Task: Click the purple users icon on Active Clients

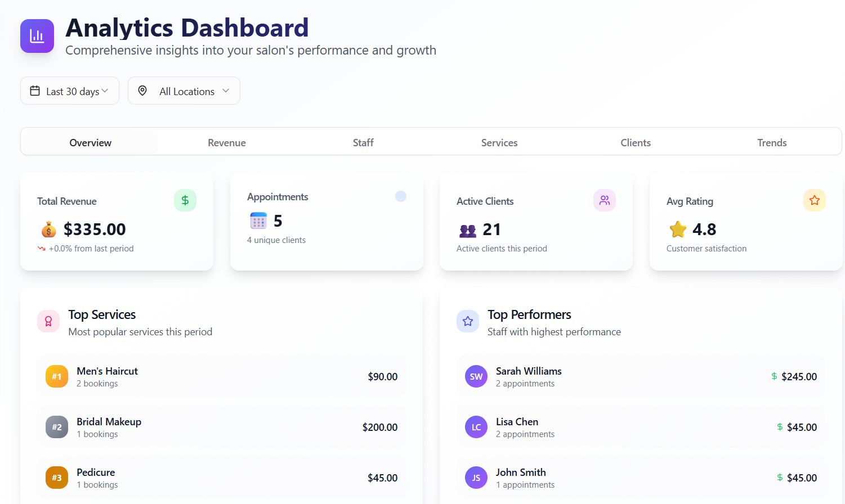Action: 604,200
